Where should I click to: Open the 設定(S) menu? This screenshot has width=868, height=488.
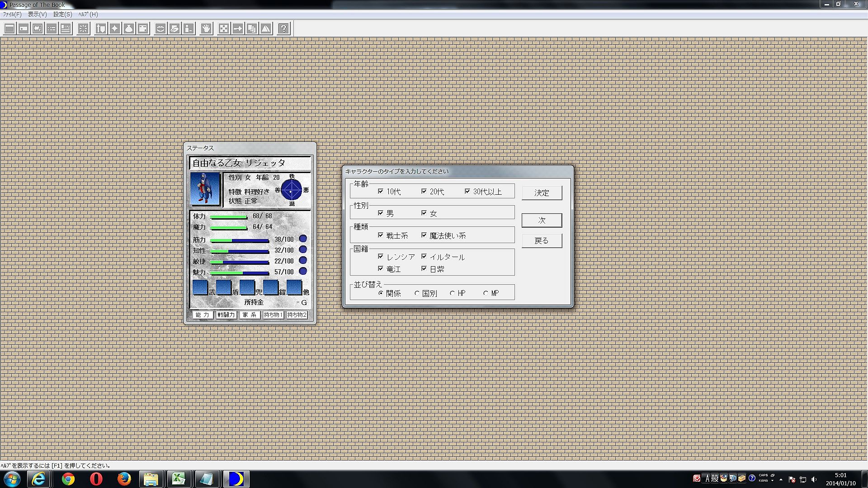[x=62, y=14]
